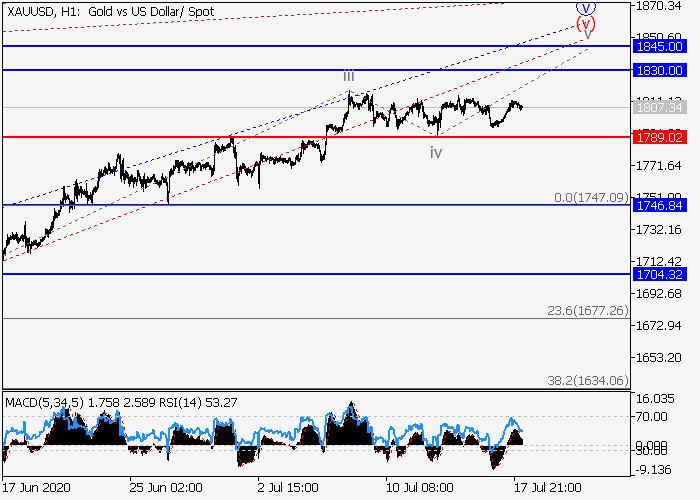Click the 1830.00 blue price tag
Image resolution: width=700 pixels, height=500 pixels.
coord(658,70)
